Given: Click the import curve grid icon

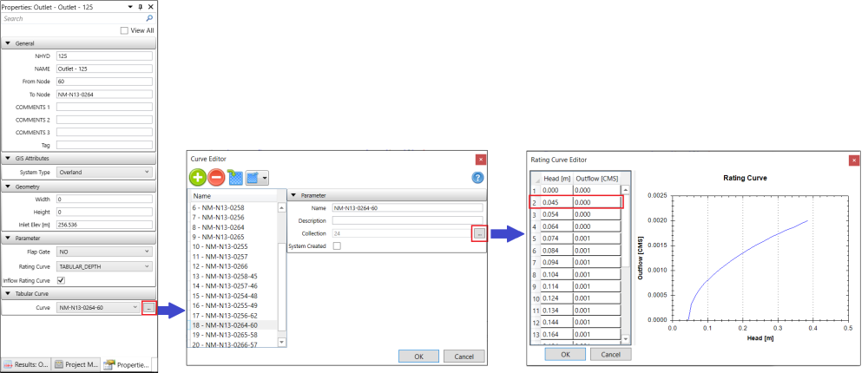Looking at the screenshot, I should [x=235, y=178].
